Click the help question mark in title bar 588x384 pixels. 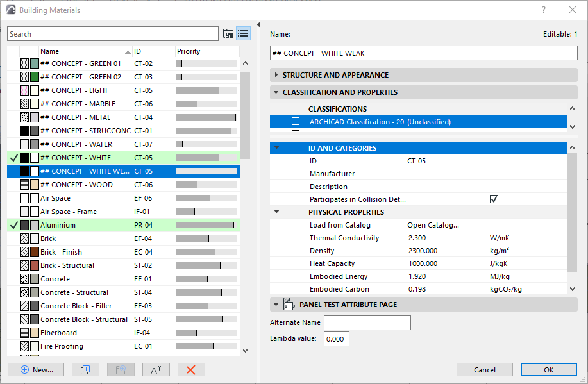544,10
